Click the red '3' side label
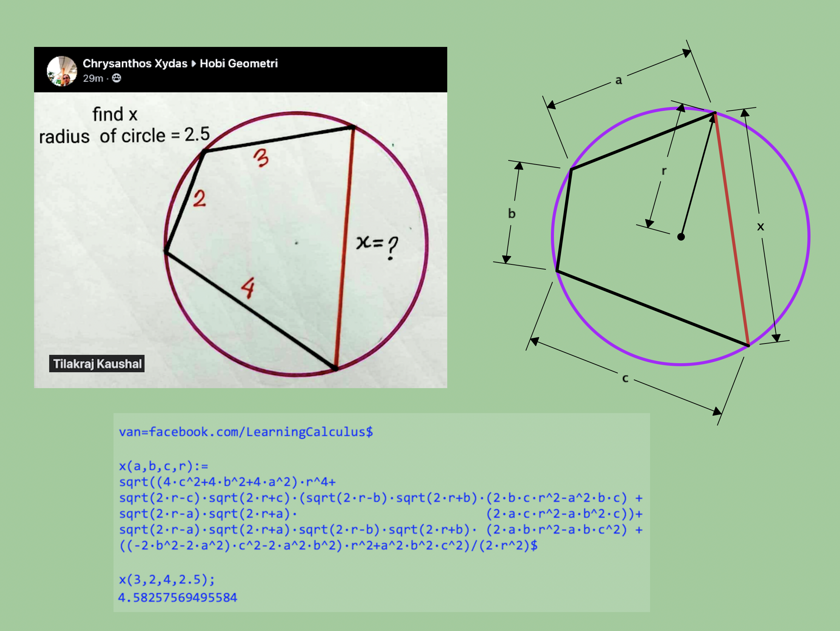The height and width of the screenshot is (631, 840). coord(261,157)
